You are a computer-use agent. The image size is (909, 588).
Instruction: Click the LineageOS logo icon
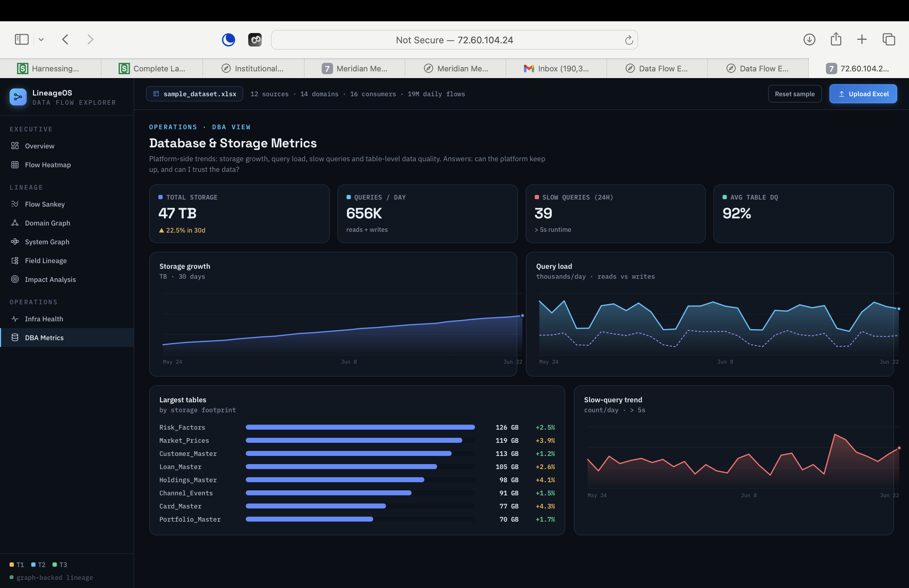(x=18, y=97)
